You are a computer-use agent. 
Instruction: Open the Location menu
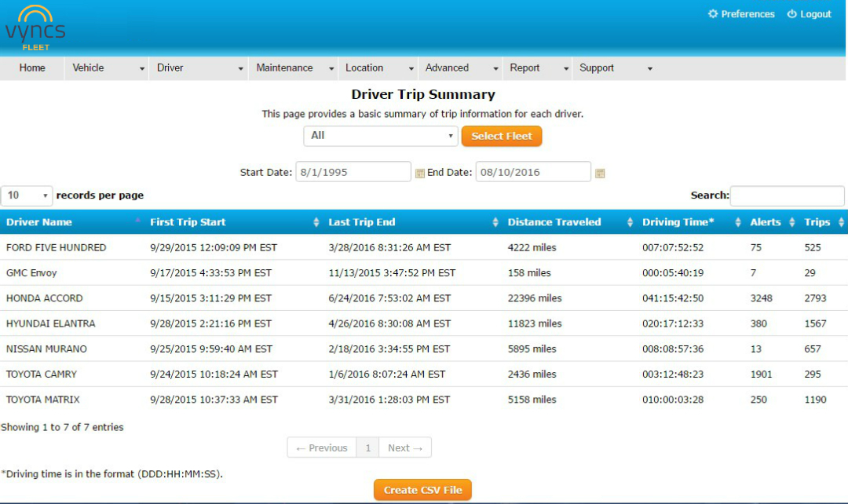click(x=364, y=68)
